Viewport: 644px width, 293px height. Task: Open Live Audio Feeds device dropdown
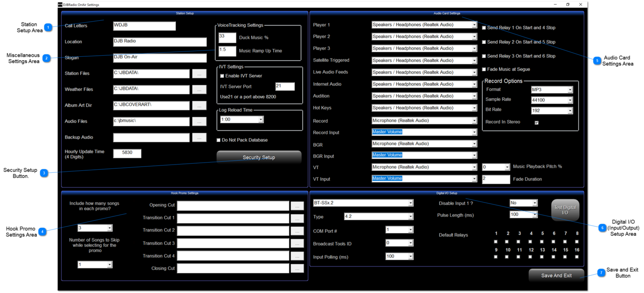click(x=474, y=73)
